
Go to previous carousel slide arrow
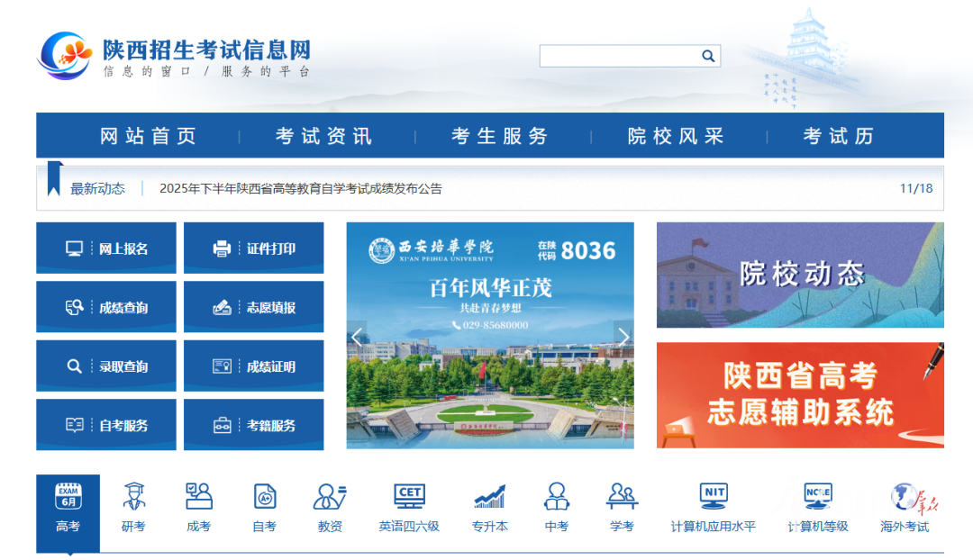pyautogui.click(x=357, y=337)
